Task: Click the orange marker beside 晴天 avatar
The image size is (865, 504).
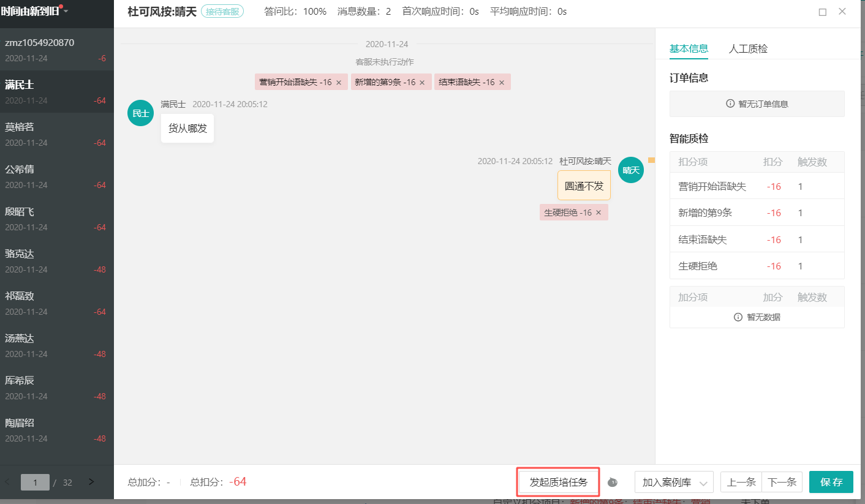Action: tap(651, 160)
